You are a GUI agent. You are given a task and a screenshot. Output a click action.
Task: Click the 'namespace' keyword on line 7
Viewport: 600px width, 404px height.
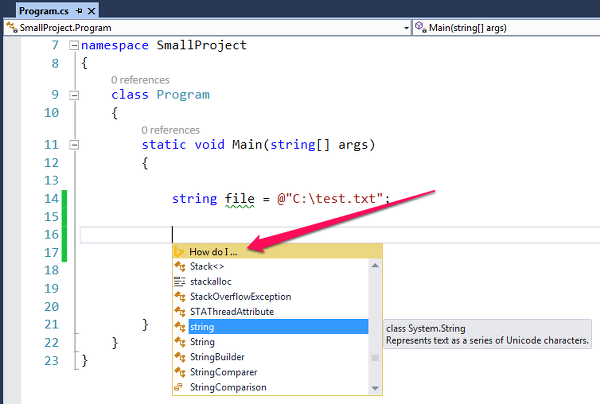click(114, 46)
